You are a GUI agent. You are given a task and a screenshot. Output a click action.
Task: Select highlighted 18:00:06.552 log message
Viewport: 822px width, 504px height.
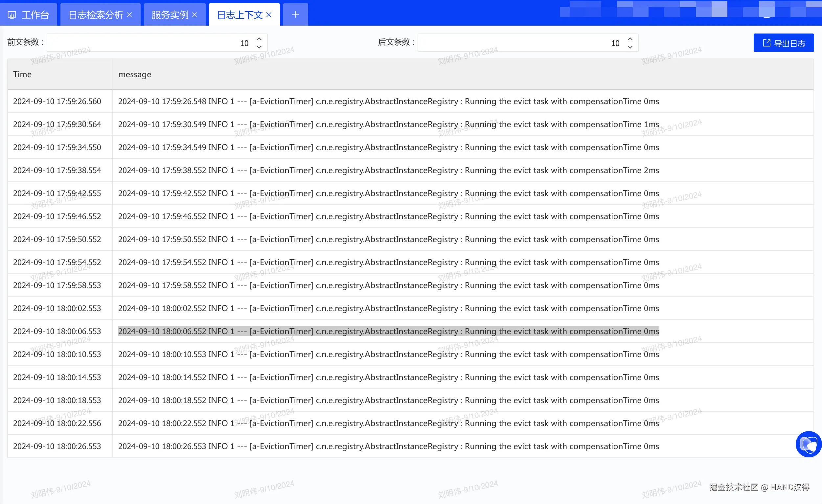click(388, 331)
